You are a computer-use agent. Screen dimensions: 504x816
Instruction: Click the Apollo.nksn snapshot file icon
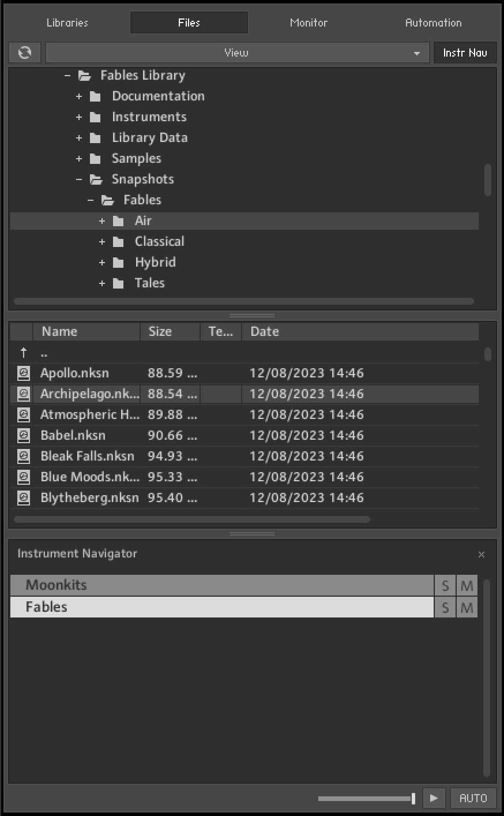point(21,373)
